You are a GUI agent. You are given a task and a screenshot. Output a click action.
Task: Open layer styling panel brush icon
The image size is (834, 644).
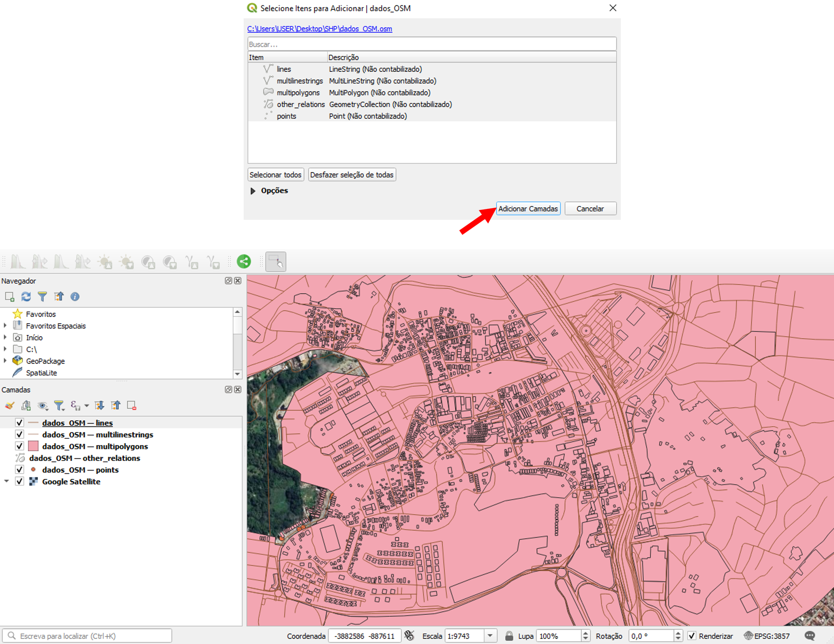point(10,405)
